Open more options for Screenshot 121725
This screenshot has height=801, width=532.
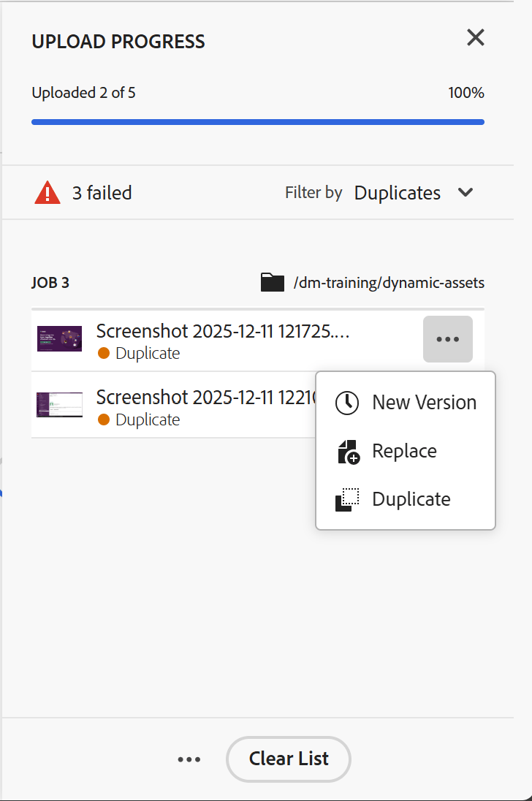coord(447,338)
